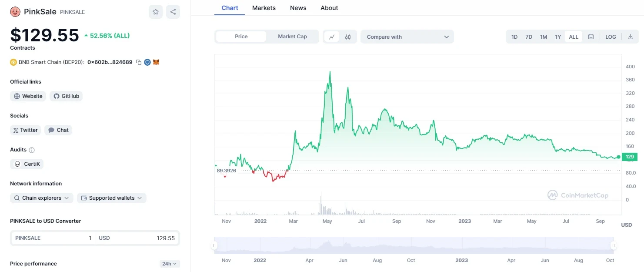Open the News tab

pyautogui.click(x=298, y=8)
